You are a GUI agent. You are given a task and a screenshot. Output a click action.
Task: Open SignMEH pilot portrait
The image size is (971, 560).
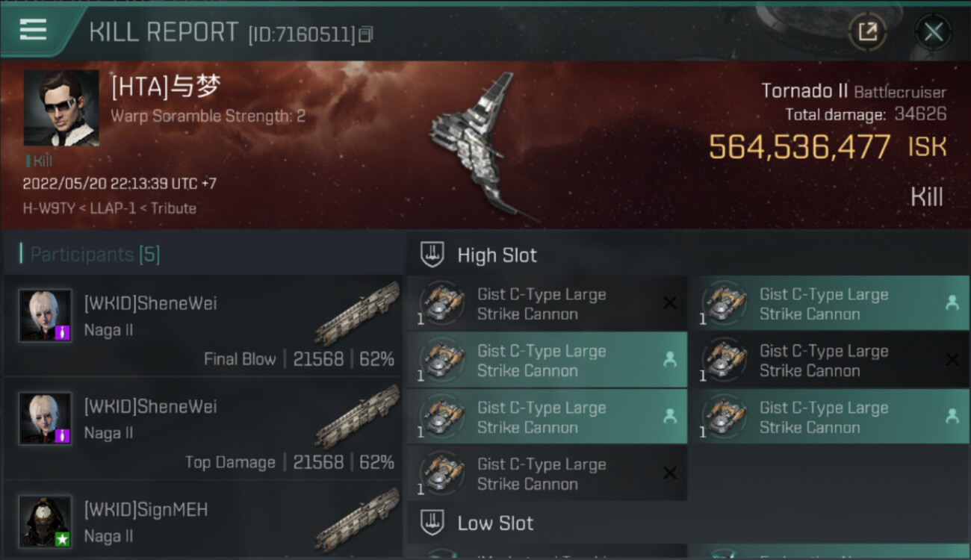pyautogui.click(x=46, y=521)
